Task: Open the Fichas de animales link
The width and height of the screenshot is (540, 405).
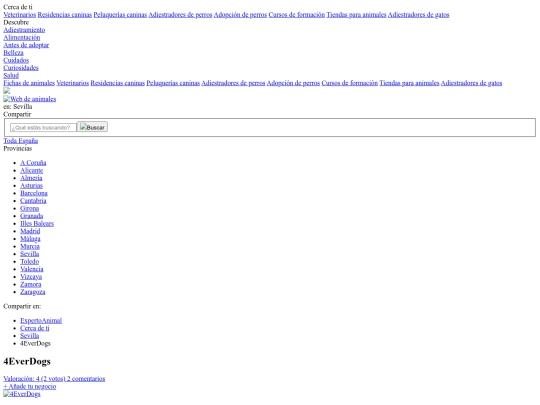Action: [x=29, y=83]
